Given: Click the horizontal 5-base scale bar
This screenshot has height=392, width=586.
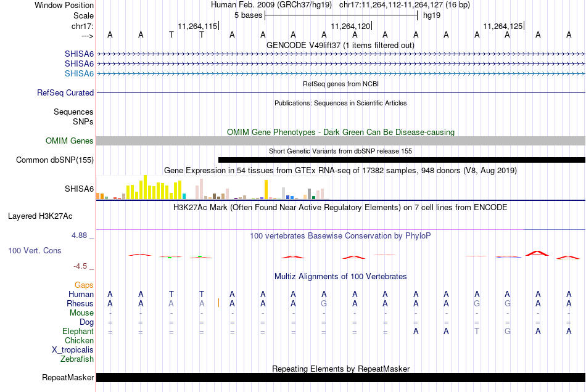Looking at the screenshot, I should point(341,15).
